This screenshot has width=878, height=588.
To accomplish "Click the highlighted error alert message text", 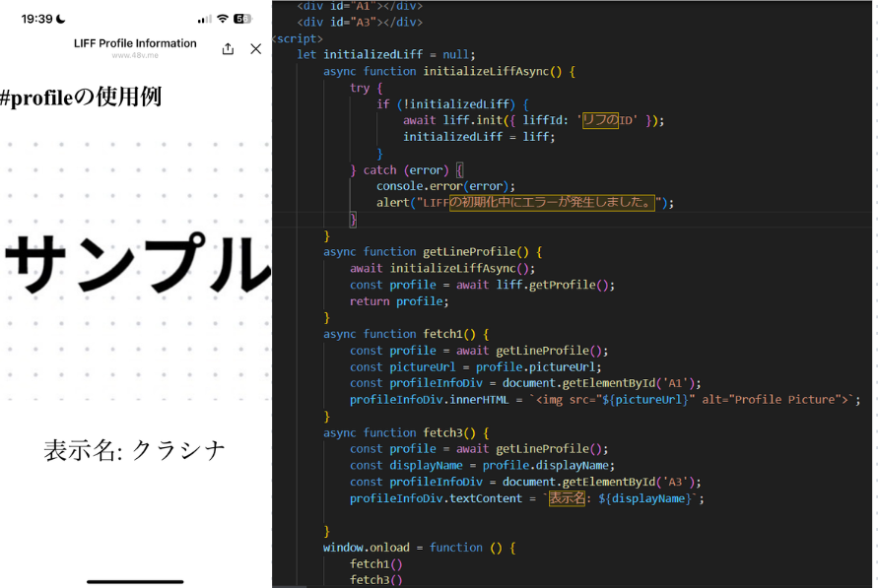I will point(552,203).
